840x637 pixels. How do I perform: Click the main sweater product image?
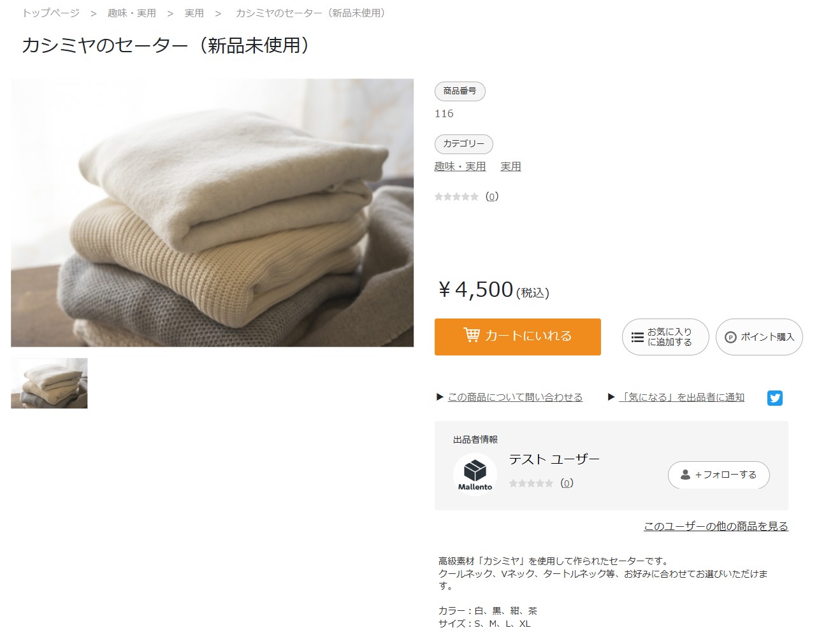pyautogui.click(x=212, y=213)
